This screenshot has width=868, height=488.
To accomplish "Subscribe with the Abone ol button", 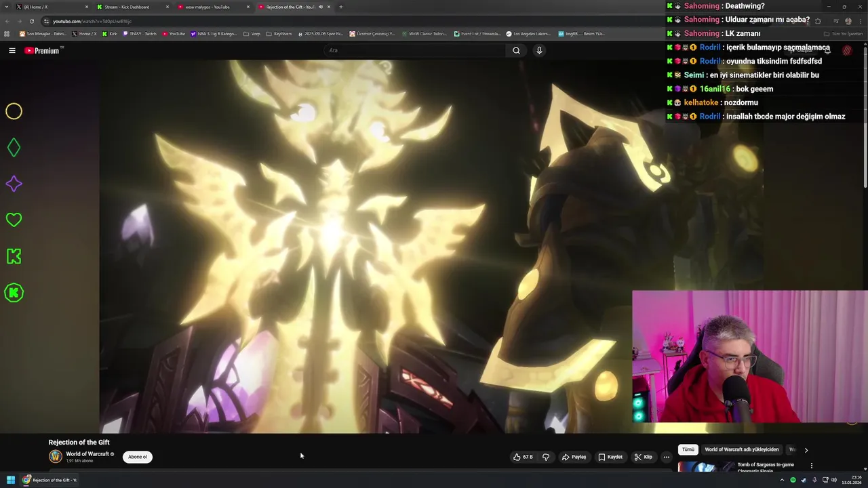I will [x=138, y=457].
